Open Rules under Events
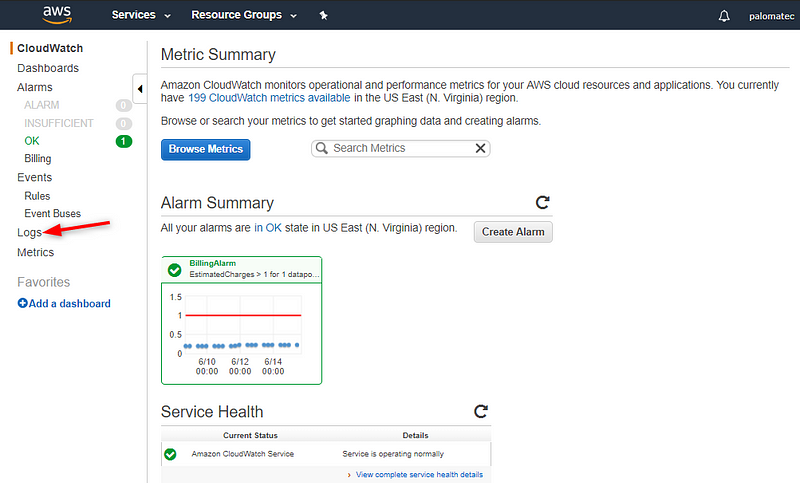Screen dimensions: 800x483 click(37, 196)
